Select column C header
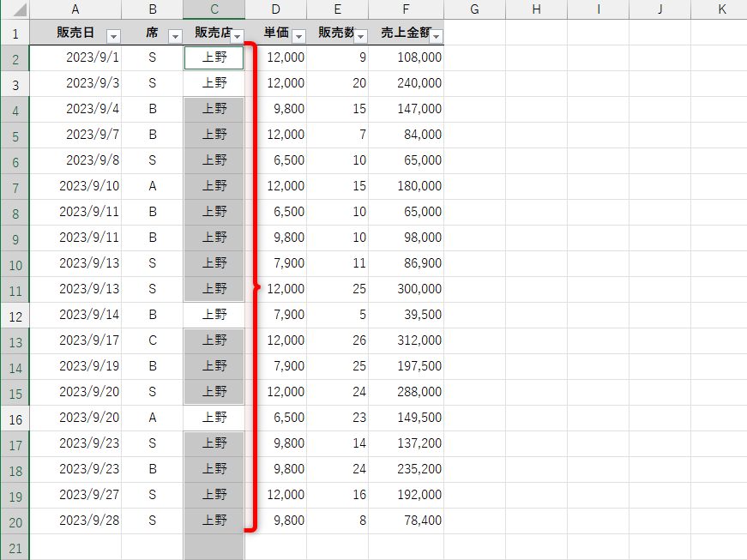 coord(214,9)
